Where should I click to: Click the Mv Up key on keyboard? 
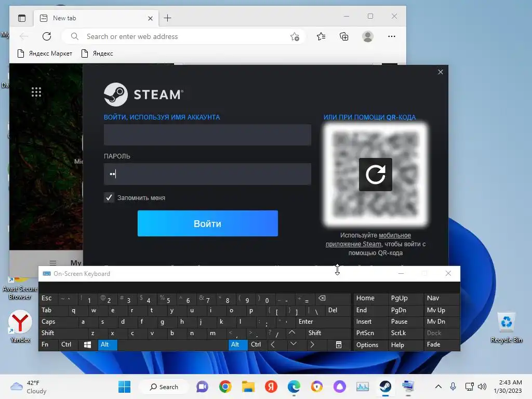tap(442, 310)
